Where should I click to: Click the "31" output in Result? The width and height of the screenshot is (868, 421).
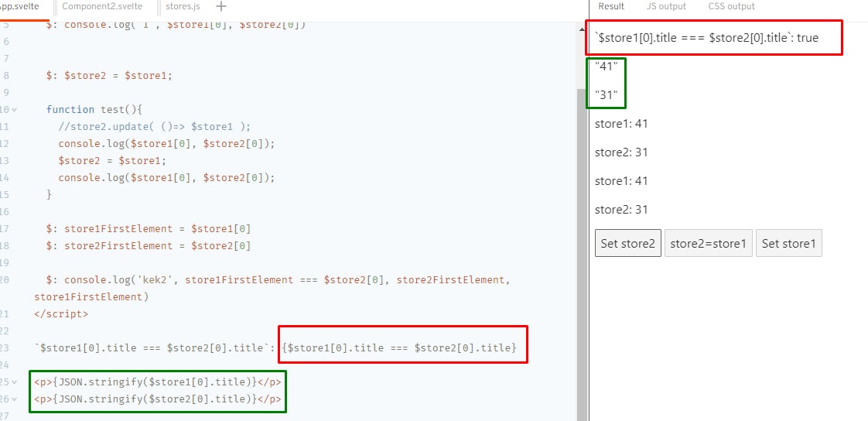pyautogui.click(x=607, y=95)
